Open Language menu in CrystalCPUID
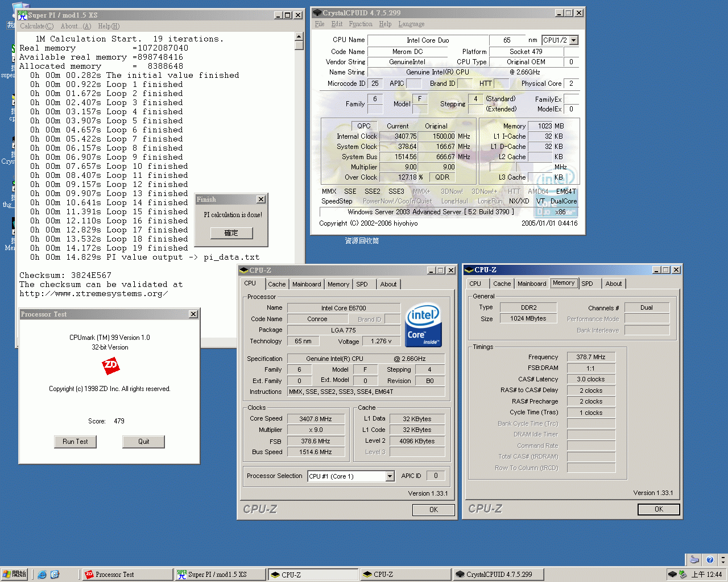 coord(411,24)
